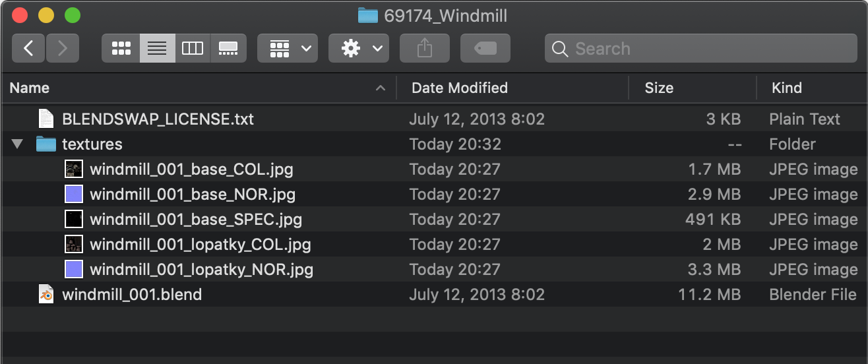The width and height of the screenshot is (868, 364).
Task: Open the Action gear dropdown menu
Action: click(x=359, y=48)
